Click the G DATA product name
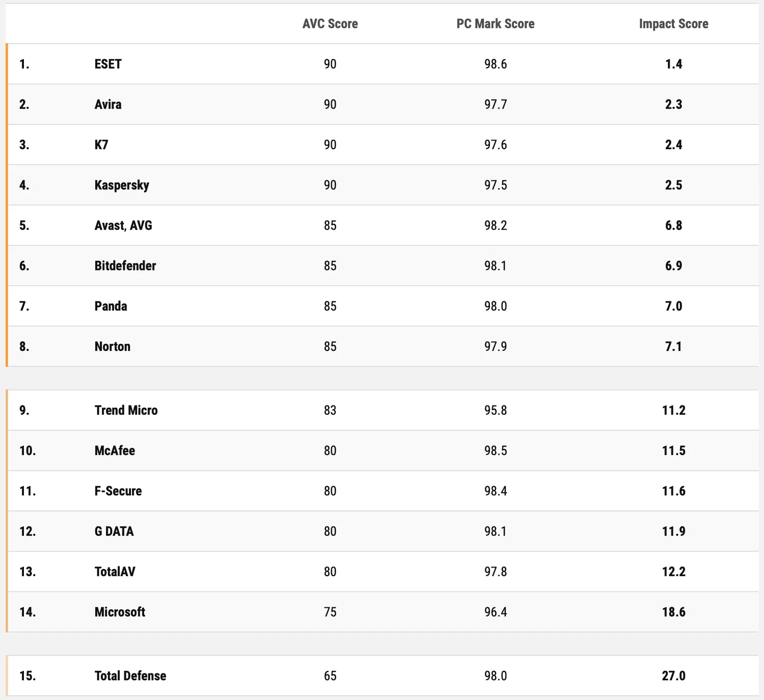 tap(114, 531)
